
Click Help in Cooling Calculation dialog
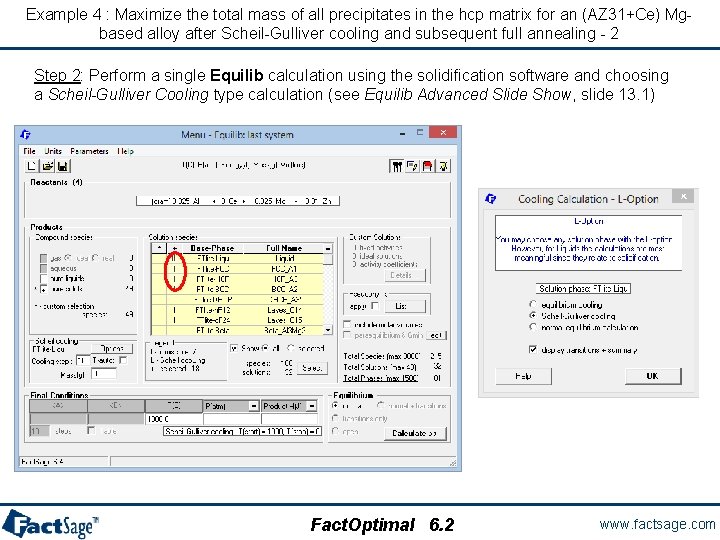point(523,376)
